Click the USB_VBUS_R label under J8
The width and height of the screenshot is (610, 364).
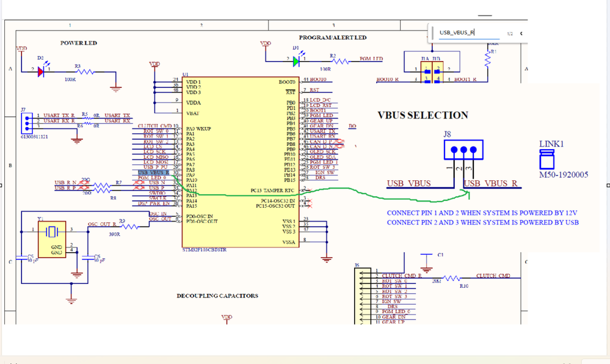pyautogui.click(x=490, y=183)
